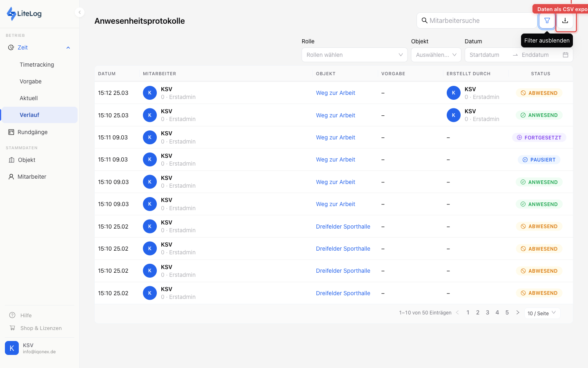This screenshot has height=368, width=588.
Task: Select Rundgänge in the sidebar
Action: (x=33, y=132)
